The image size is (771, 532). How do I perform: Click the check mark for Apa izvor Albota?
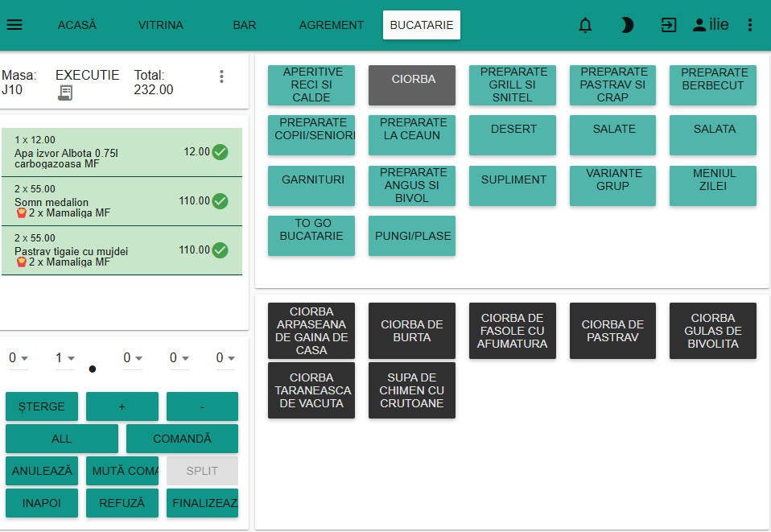pos(221,152)
